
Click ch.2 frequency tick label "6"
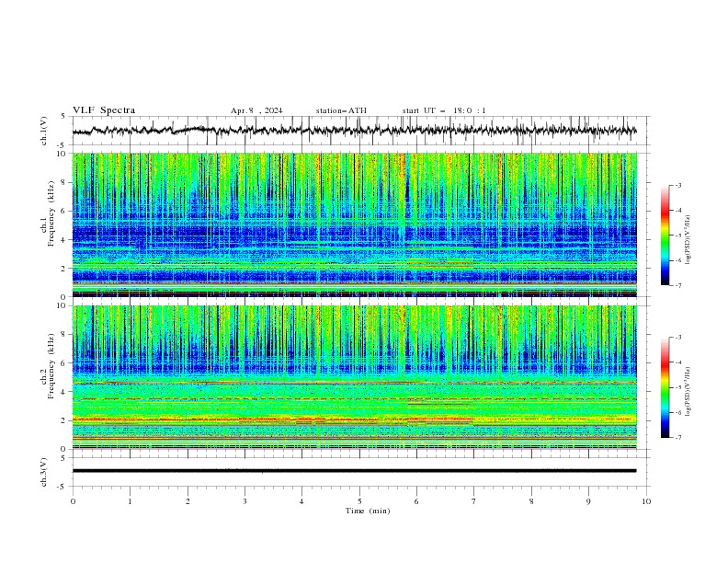(64, 363)
